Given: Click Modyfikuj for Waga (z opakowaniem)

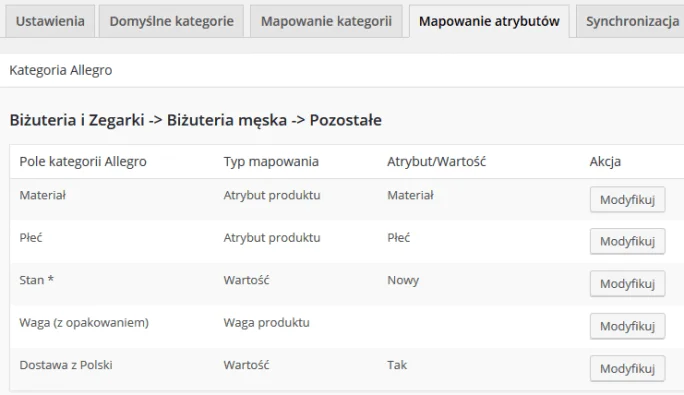Looking at the screenshot, I should 627,326.
